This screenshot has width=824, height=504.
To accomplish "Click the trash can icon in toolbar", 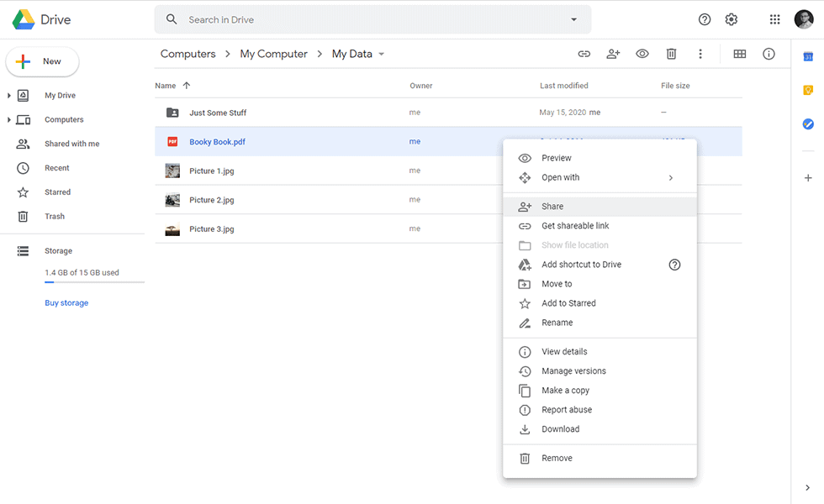I will click(671, 54).
